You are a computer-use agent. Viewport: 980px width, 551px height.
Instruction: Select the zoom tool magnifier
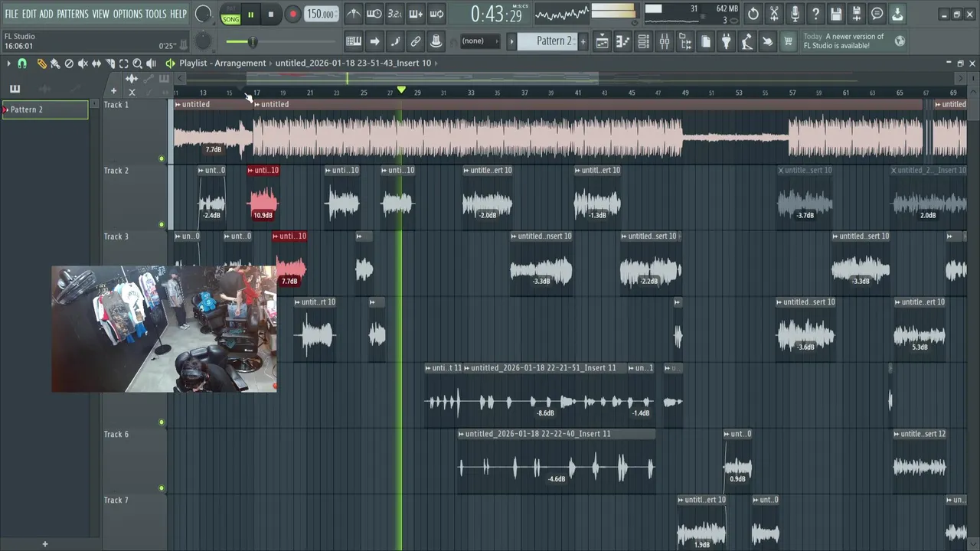point(138,64)
